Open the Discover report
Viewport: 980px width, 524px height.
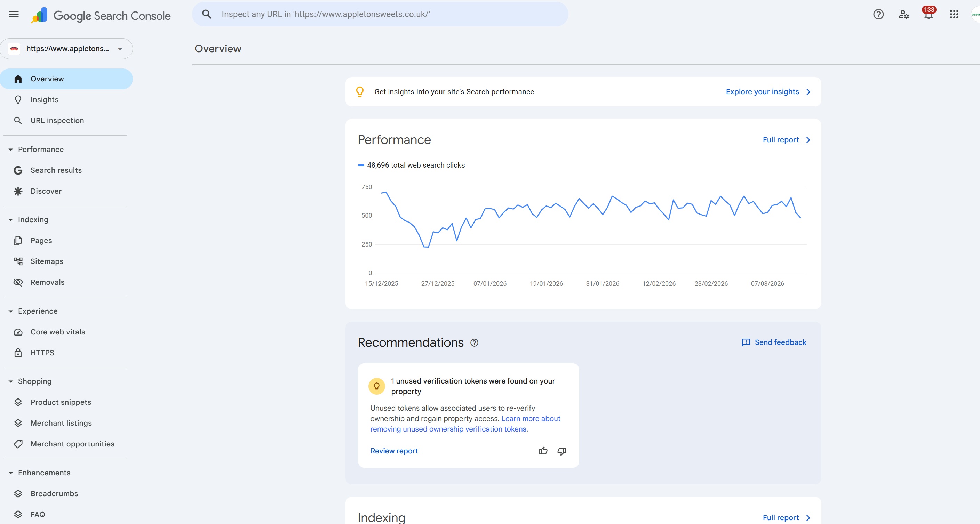(x=46, y=191)
